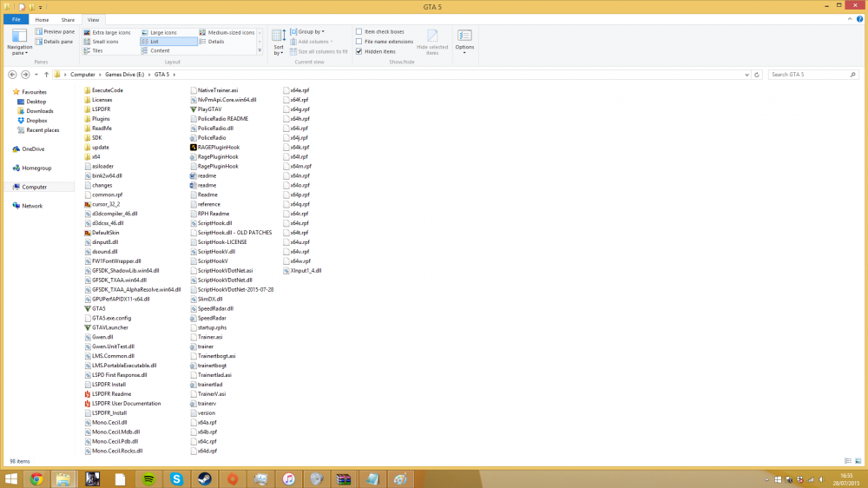Click Size all columns to fit
The height and width of the screenshot is (488, 868).
point(319,51)
